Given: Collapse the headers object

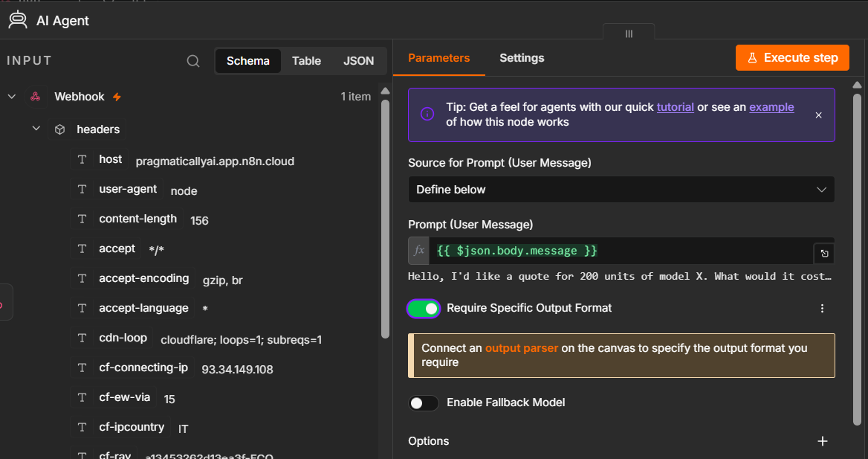Looking at the screenshot, I should [x=36, y=129].
